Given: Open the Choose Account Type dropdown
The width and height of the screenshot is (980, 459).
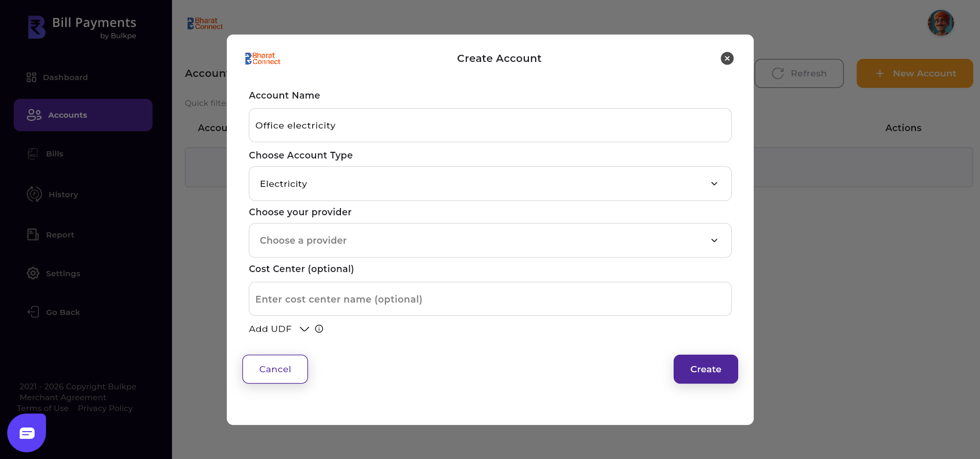Looking at the screenshot, I should click(x=490, y=184).
